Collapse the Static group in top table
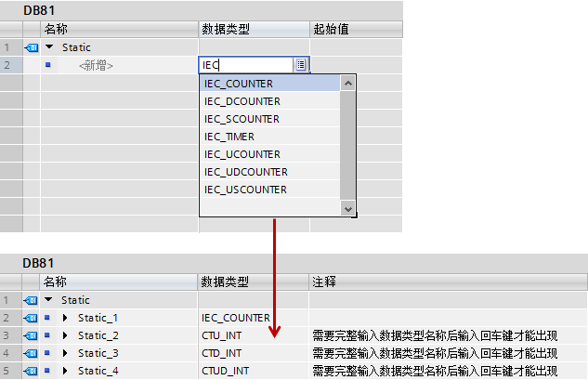This screenshot has height=380, width=588. pos(49,47)
